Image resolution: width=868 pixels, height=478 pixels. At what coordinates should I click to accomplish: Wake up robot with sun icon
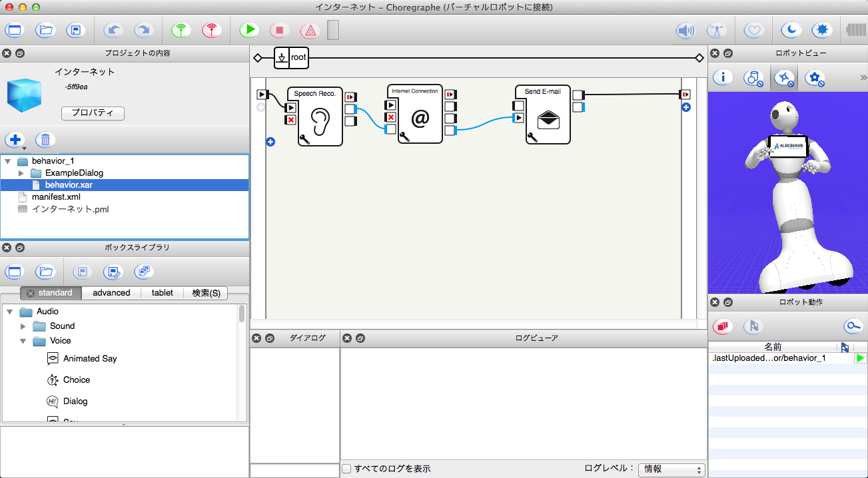click(x=822, y=30)
